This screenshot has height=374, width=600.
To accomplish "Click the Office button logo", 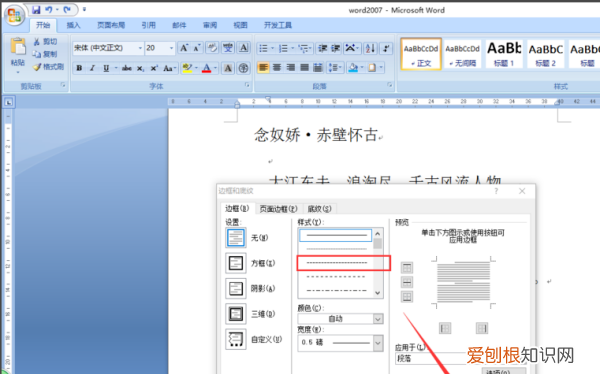I will [15, 16].
